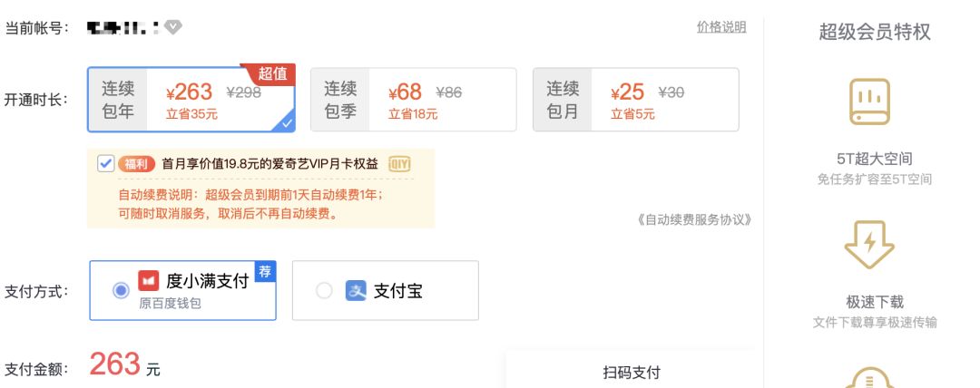Choose the 连续包季 ¥68 plan
The width and height of the screenshot is (980, 388).
(x=413, y=100)
